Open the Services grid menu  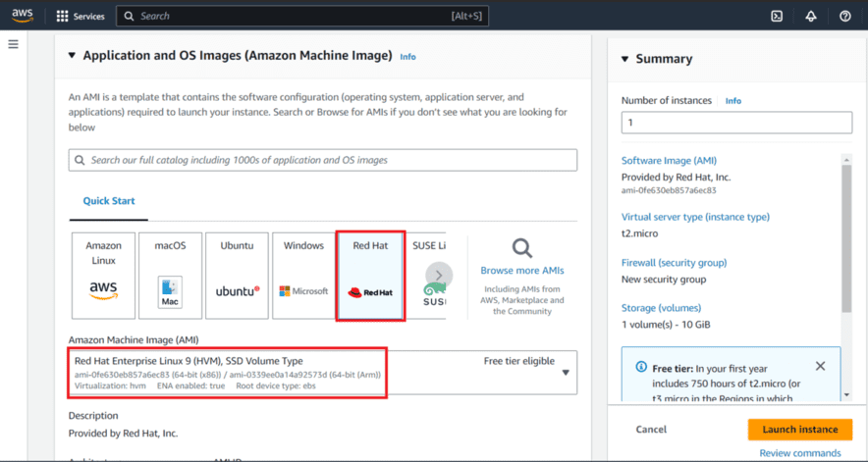point(81,16)
